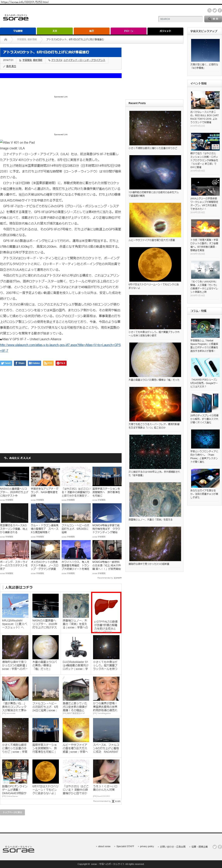Pin the article with Pin it button
222x868 pixels.
(x=61, y=363)
